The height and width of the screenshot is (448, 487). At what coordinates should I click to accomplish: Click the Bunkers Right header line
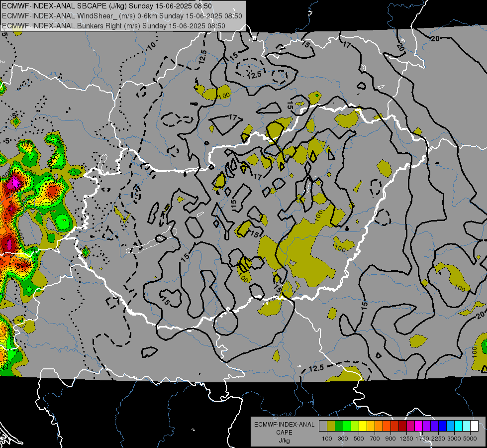[x=113, y=26]
